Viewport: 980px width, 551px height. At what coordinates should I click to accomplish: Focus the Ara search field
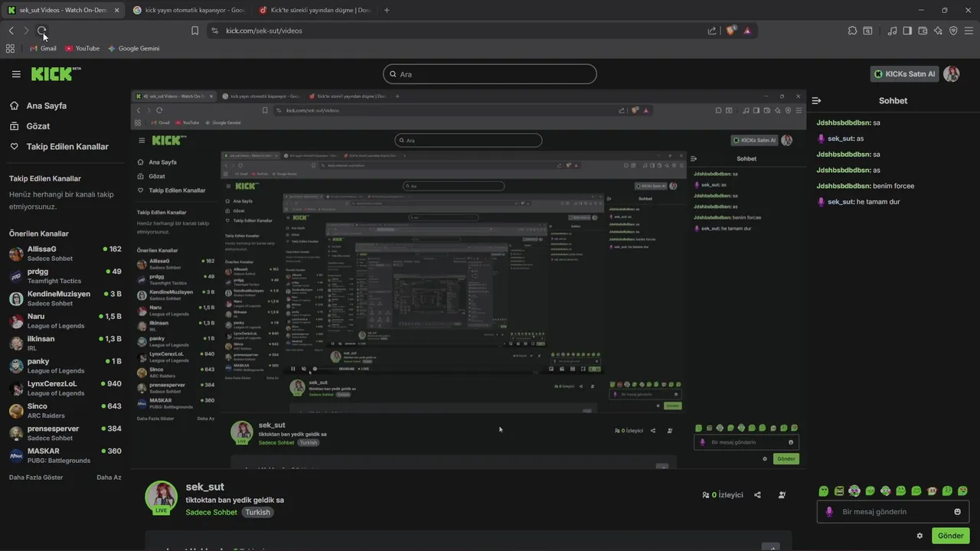489,74
